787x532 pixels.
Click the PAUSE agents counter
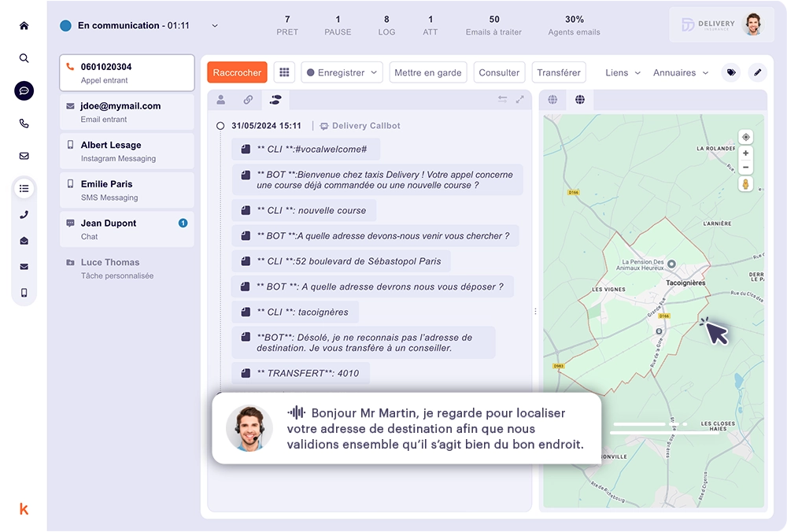(338, 25)
